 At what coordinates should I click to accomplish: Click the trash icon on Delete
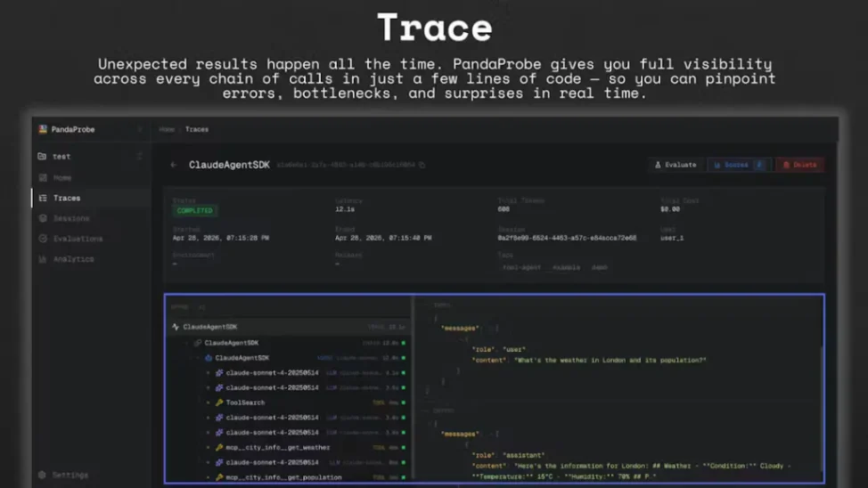tap(786, 165)
